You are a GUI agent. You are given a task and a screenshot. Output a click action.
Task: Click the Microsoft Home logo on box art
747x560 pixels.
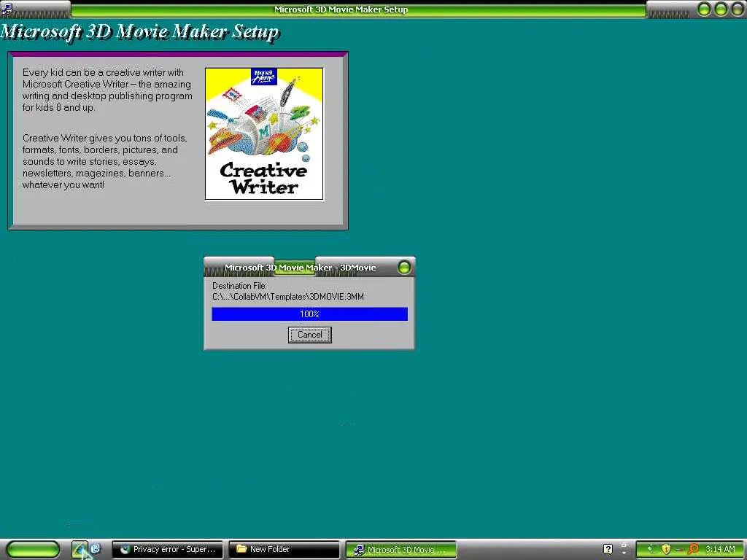click(x=263, y=77)
